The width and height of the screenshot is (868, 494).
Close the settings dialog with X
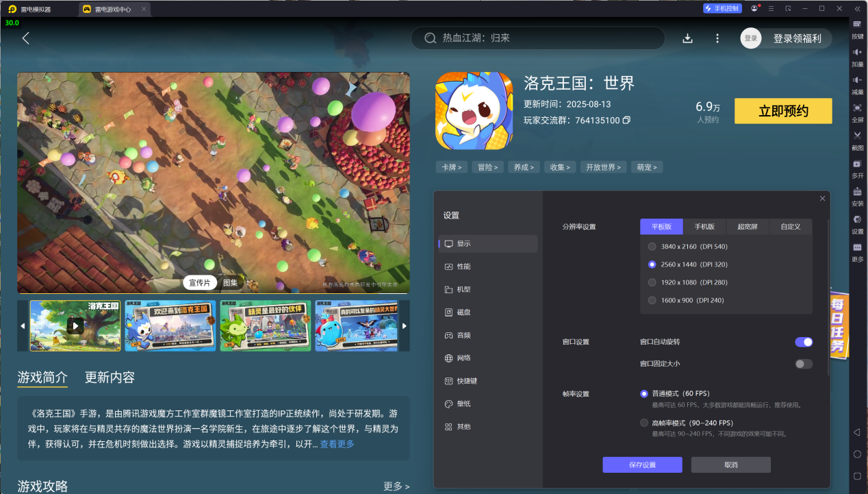pyautogui.click(x=822, y=199)
